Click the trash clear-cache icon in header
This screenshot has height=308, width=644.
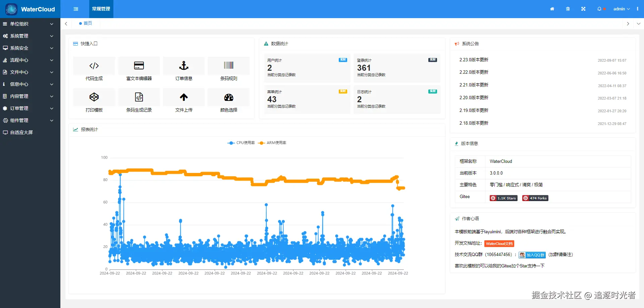pos(568,9)
